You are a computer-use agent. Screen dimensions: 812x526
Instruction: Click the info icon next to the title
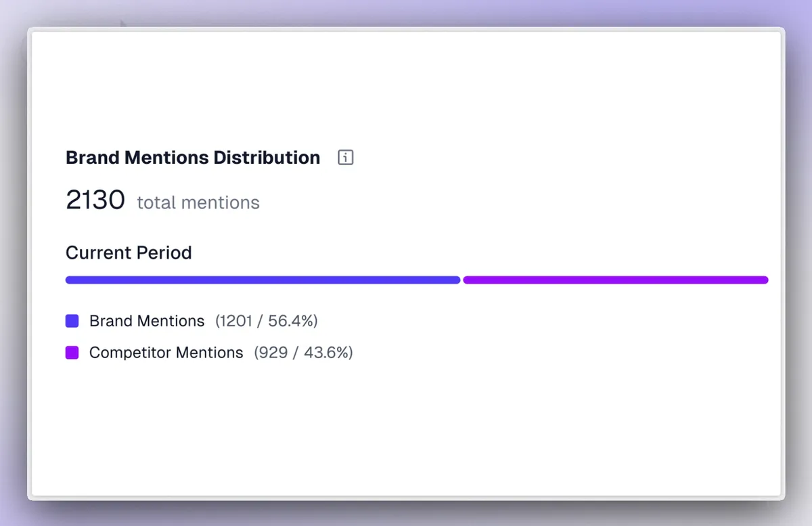(346, 157)
